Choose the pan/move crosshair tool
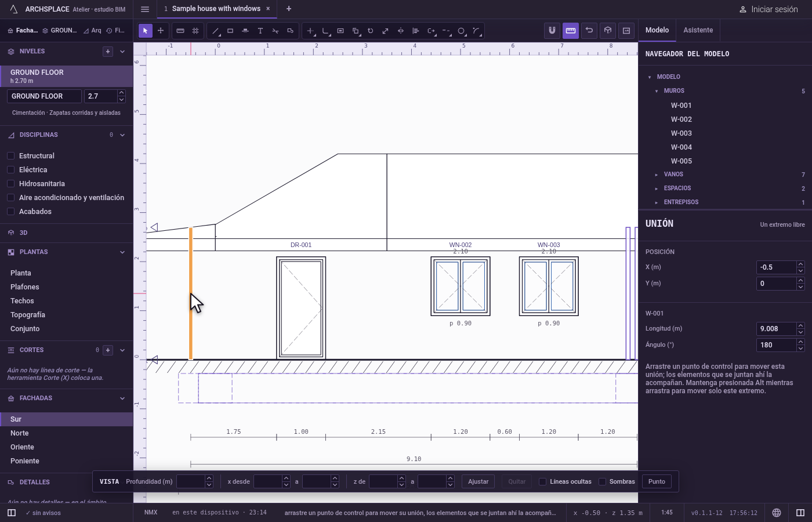 tap(161, 31)
